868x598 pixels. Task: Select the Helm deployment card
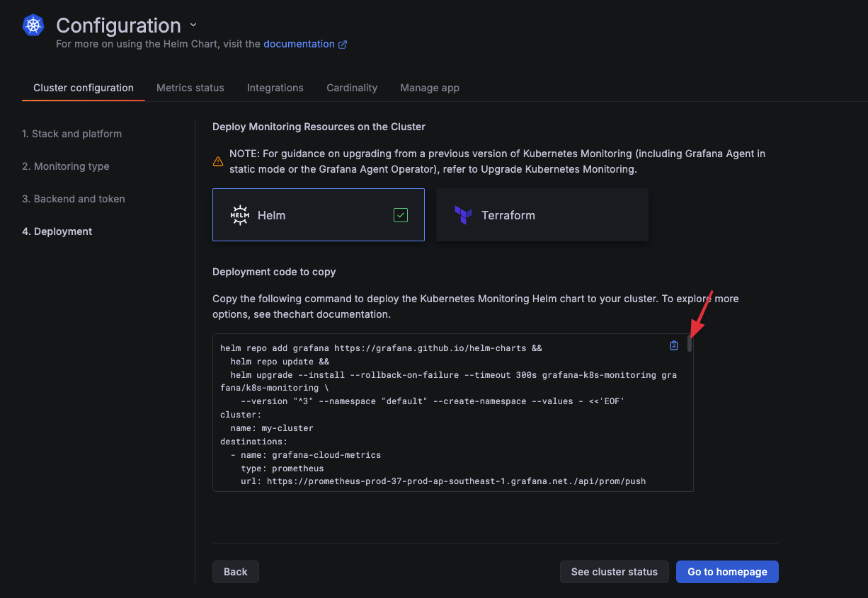coord(318,215)
